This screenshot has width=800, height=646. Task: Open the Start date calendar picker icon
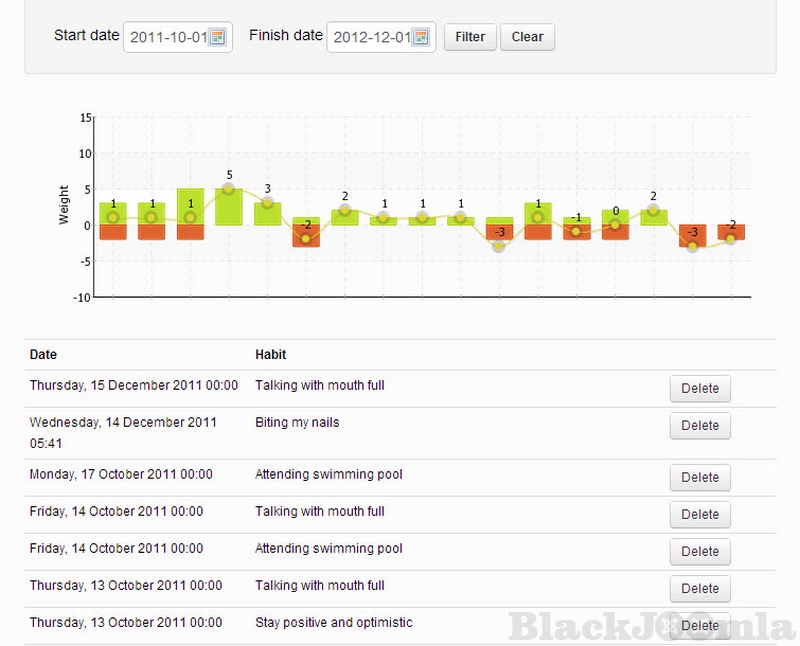click(217, 37)
